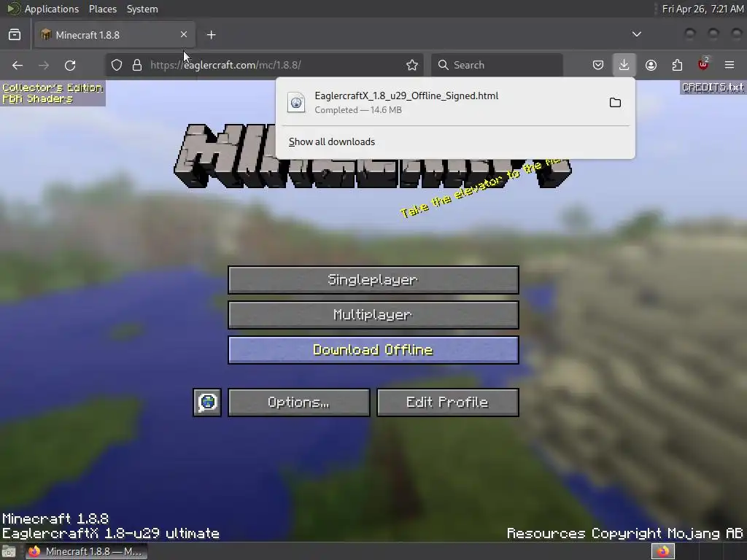747x560 pixels.
Task: Click the downloaded HTML file icon
Action: tap(296, 103)
